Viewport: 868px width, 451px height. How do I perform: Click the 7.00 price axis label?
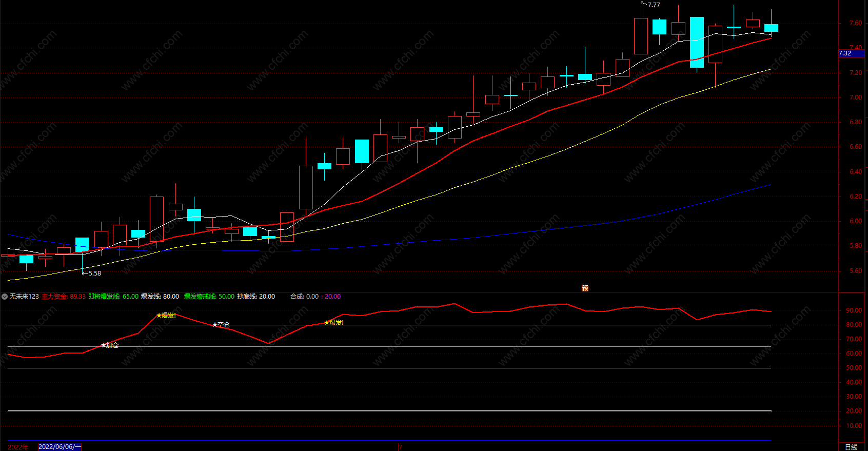click(856, 97)
